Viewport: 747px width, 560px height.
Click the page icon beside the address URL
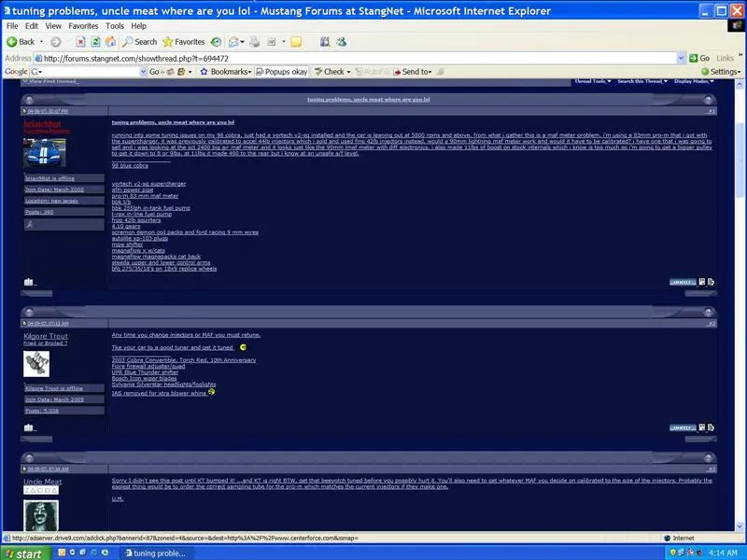pos(38,58)
